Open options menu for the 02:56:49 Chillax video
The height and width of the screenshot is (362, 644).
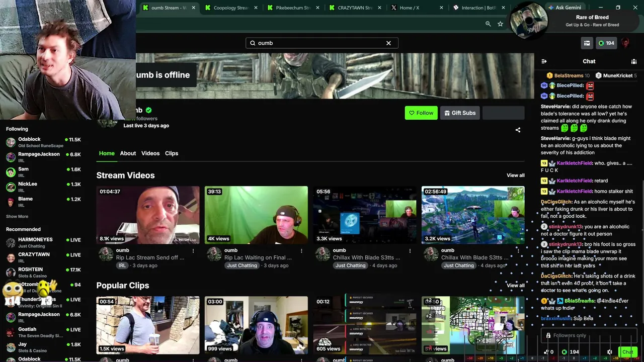pyautogui.click(x=518, y=250)
